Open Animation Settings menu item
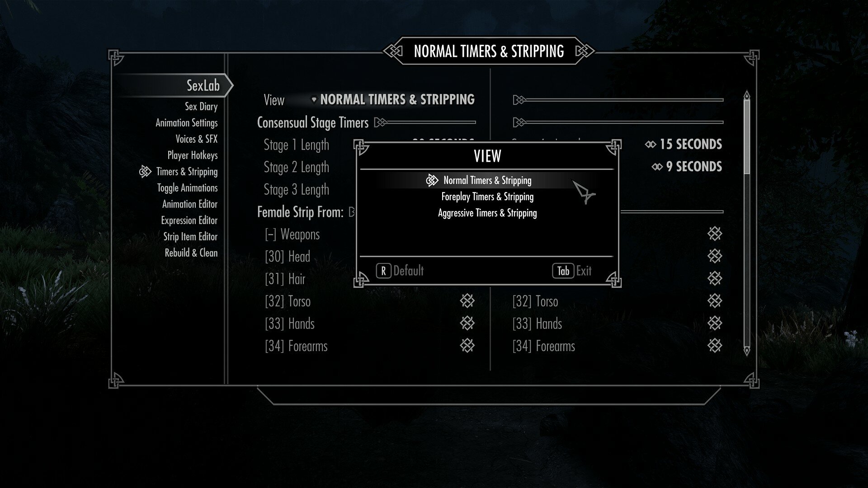 (x=185, y=122)
